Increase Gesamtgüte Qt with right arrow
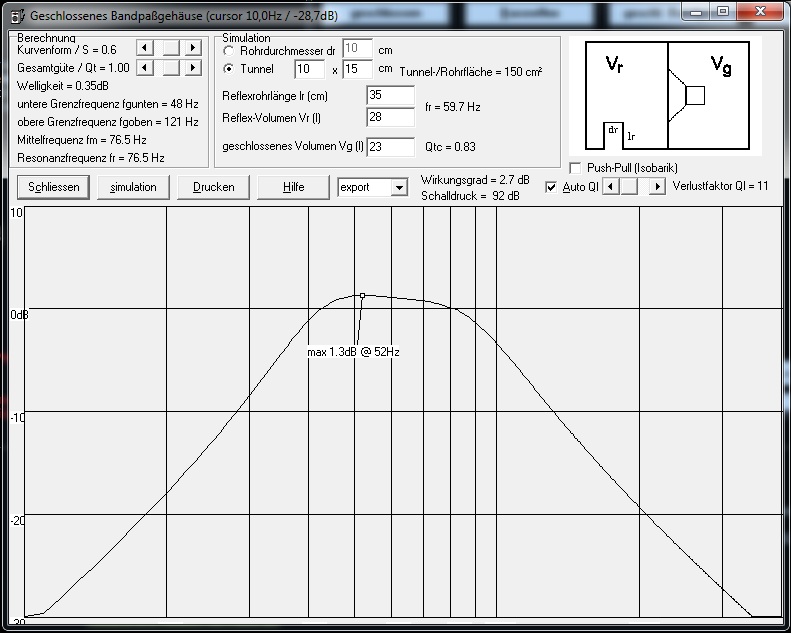 194,67
